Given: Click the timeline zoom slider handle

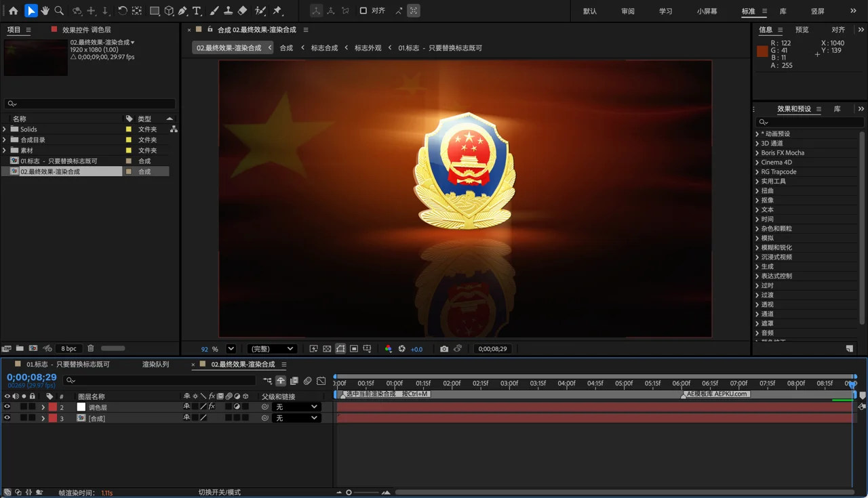Looking at the screenshot, I should click(349, 493).
